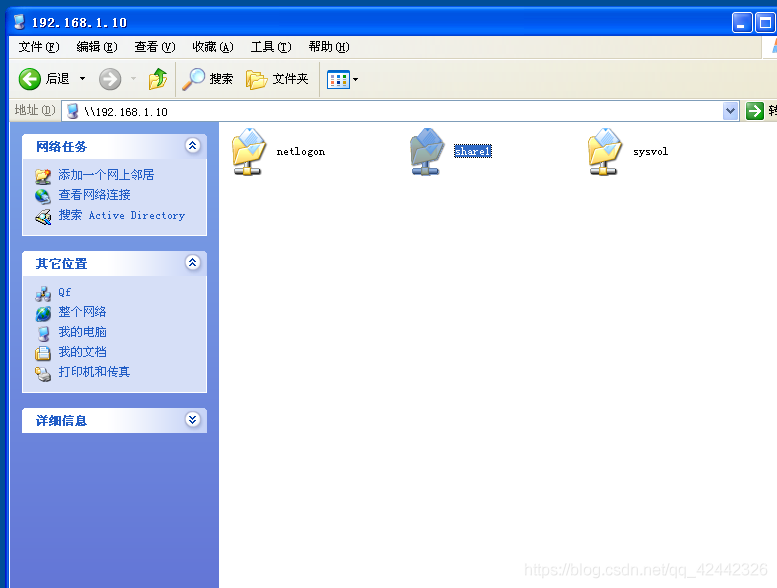
Task: Select the share1 shared folder icon
Action: (427, 152)
